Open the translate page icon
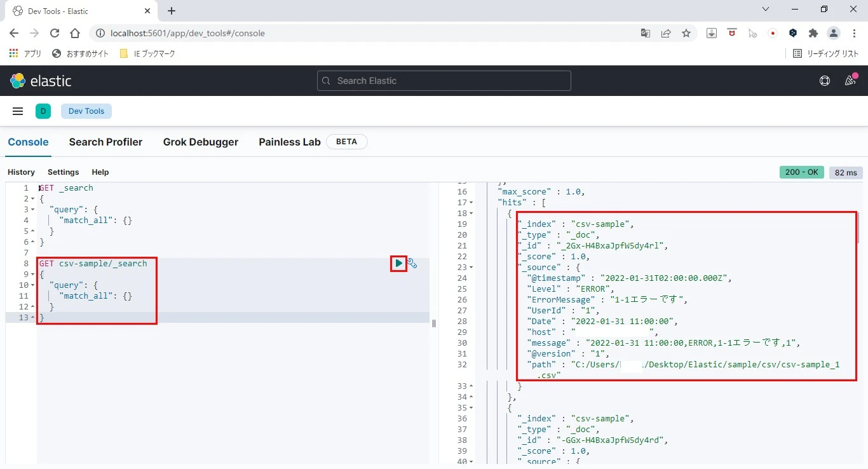The image size is (868, 469). 646,33
